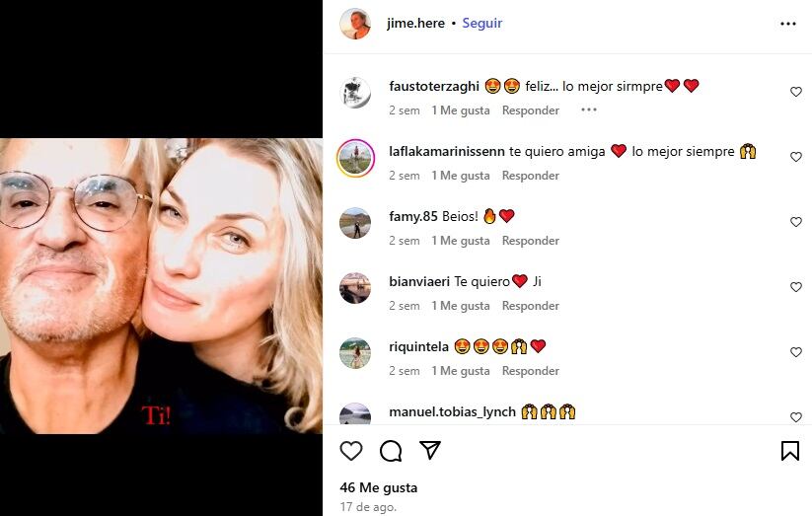The image size is (812, 516).
Task: Open the comment bubble icon
Action: pos(391,451)
